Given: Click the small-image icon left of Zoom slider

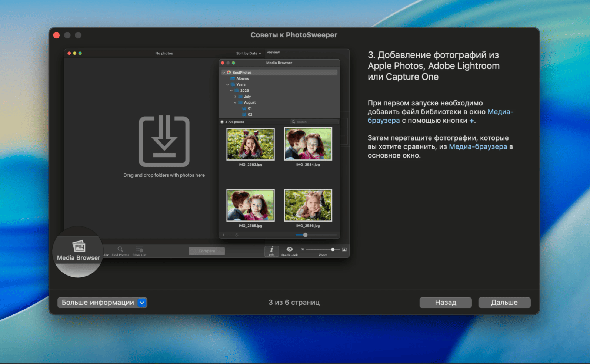Looking at the screenshot, I should click(302, 250).
